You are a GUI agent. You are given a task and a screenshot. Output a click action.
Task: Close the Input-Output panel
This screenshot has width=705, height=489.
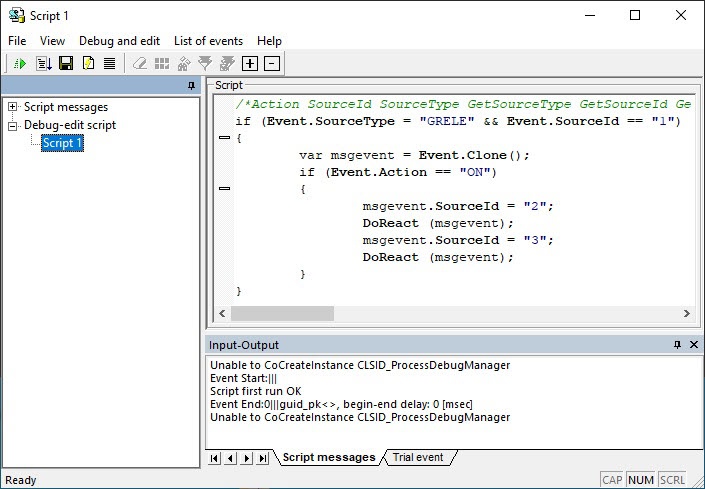(694, 344)
